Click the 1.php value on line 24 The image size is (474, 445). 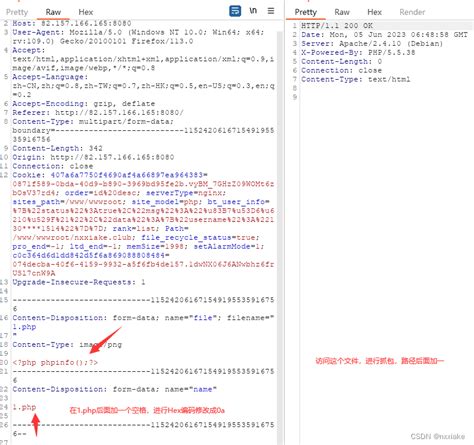click(24, 407)
